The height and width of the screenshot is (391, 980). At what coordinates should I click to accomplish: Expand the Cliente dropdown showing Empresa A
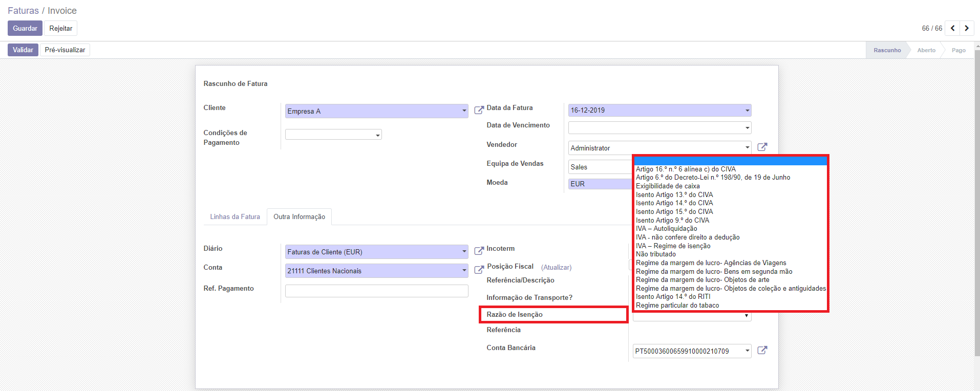464,111
